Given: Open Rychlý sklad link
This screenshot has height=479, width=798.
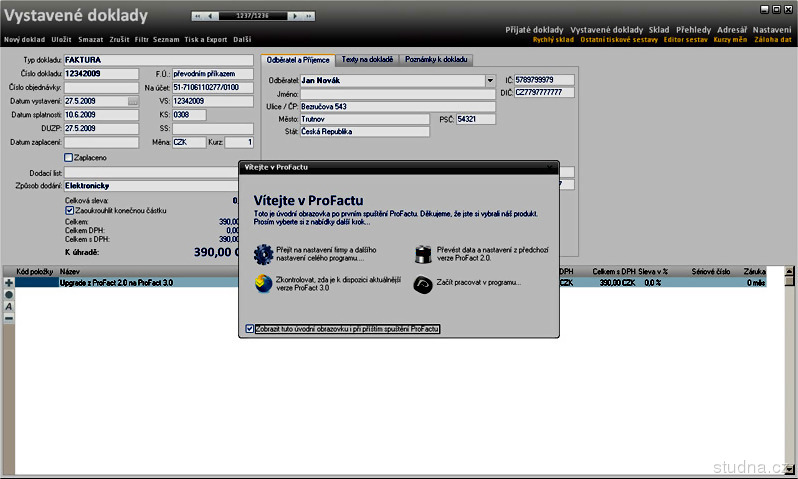Looking at the screenshot, I should coord(553,40).
